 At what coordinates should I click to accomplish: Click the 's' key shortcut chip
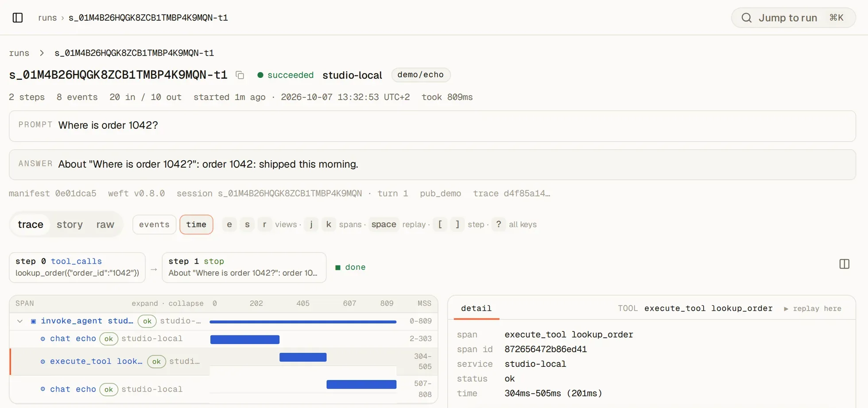click(247, 224)
